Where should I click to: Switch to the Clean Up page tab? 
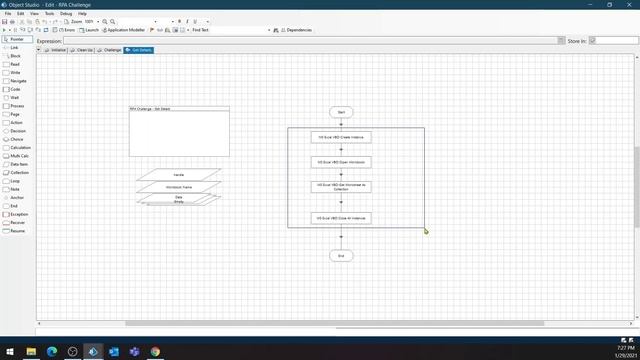coord(82,50)
